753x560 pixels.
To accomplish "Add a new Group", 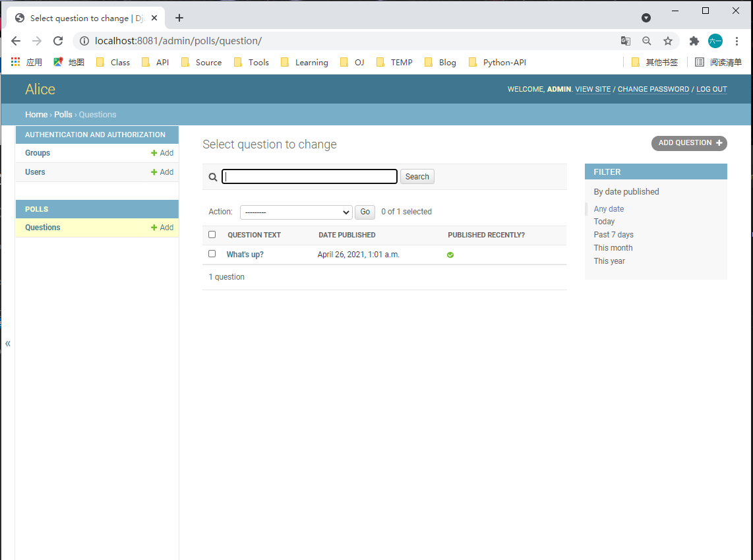I will pos(162,153).
